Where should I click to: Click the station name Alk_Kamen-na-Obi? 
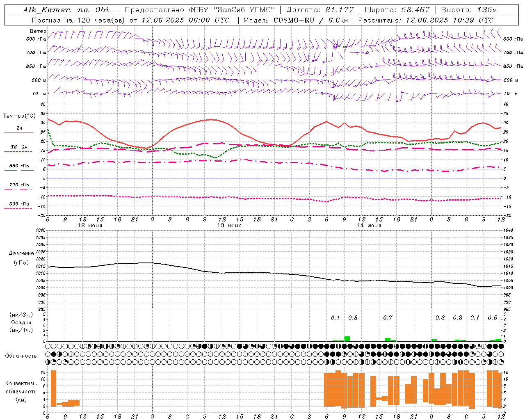click(66, 10)
